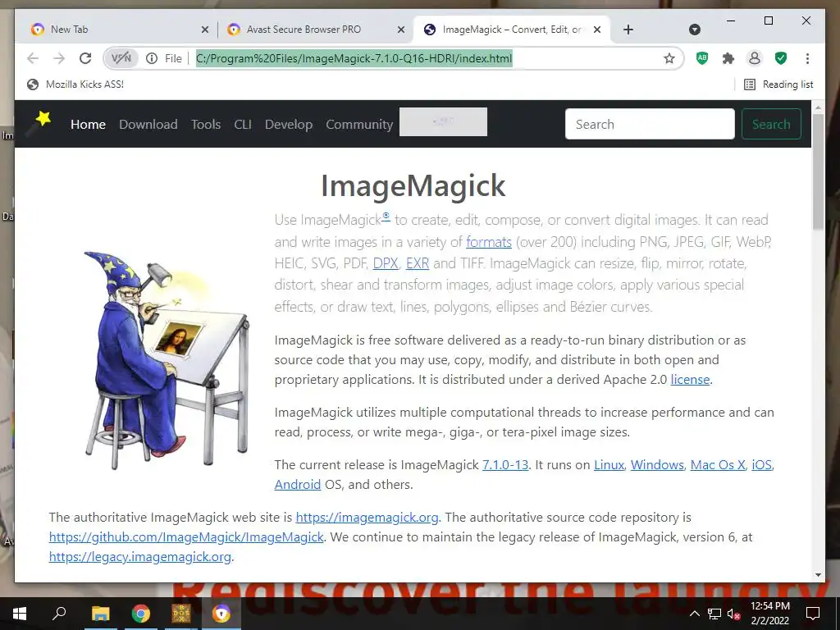The image size is (840, 630).
Task: Open the Avast AdBlock extension icon
Action: pos(702,58)
